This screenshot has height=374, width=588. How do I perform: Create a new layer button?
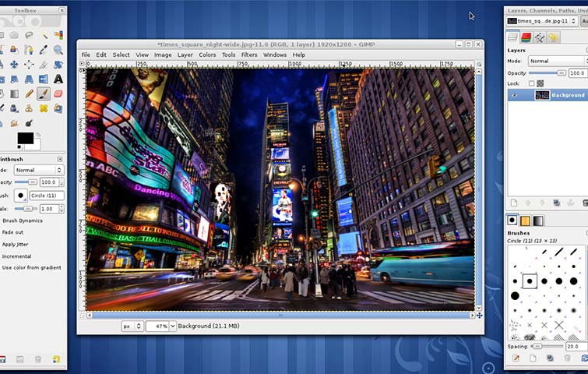[x=514, y=203]
